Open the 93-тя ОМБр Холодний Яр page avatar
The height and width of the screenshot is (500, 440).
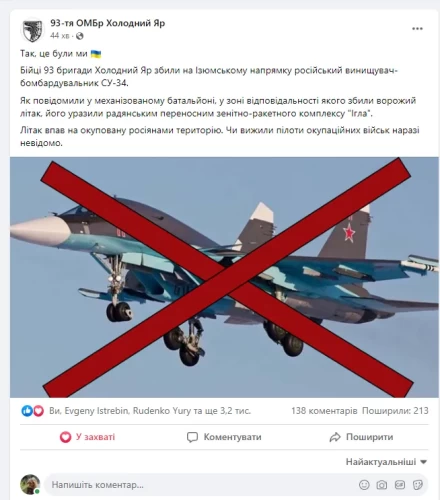pyautogui.click(x=32, y=30)
